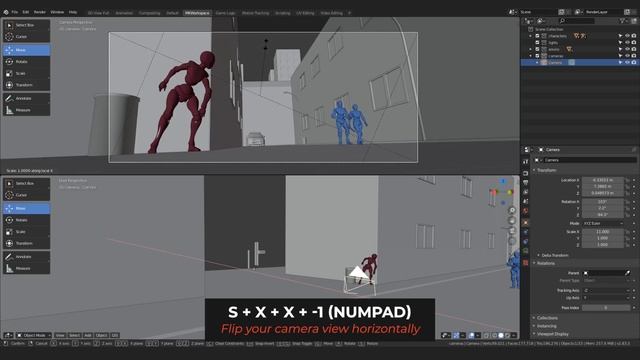Open the File menu
This screenshot has width=640, height=360.
click(x=15, y=12)
